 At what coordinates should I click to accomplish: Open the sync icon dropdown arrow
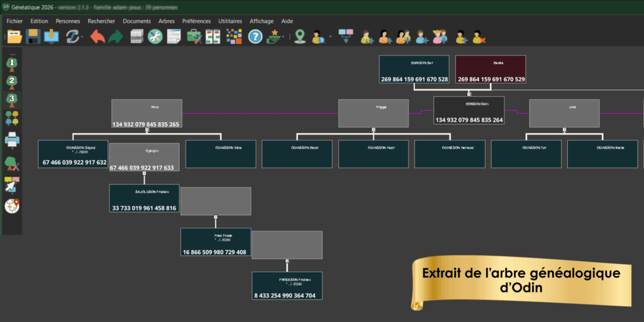point(82,37)
